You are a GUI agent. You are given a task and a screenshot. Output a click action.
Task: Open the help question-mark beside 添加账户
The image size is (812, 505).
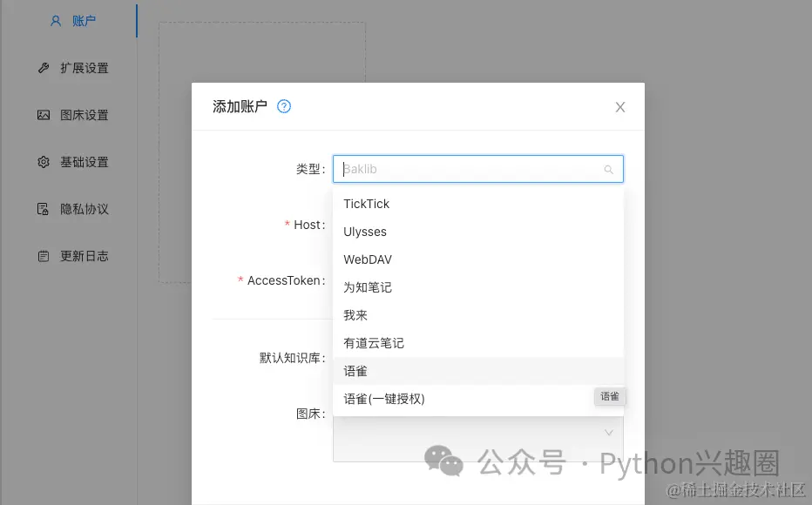[x=283, y=106]
